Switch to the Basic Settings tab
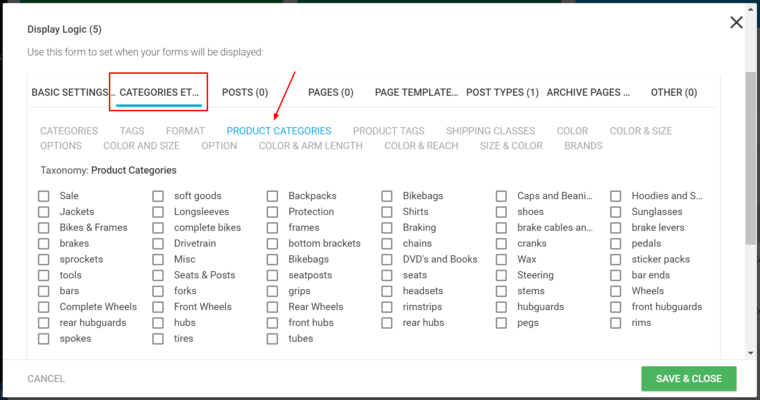 pyautogui.click(x=72, y=93)
